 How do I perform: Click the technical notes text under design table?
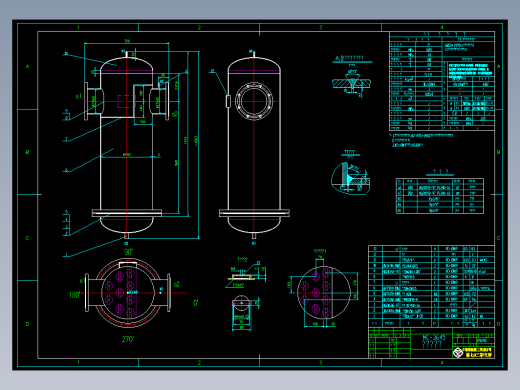pyautogui.click(x=422, y=140)
